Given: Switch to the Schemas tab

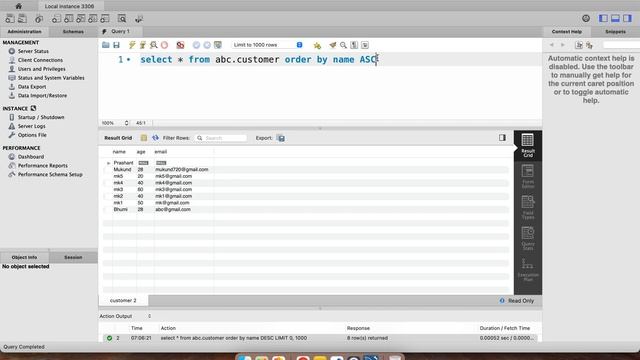Looking at the screenshot, I should [x=73, y=31].
